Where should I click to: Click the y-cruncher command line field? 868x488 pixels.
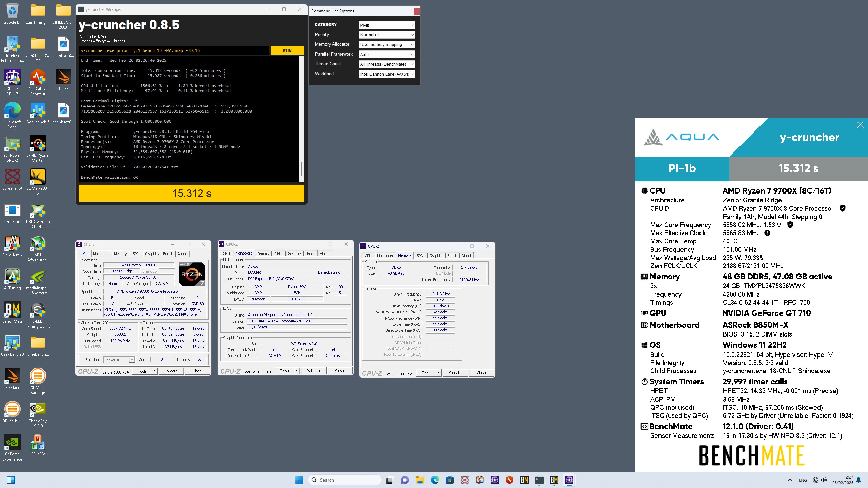point(174,50)
